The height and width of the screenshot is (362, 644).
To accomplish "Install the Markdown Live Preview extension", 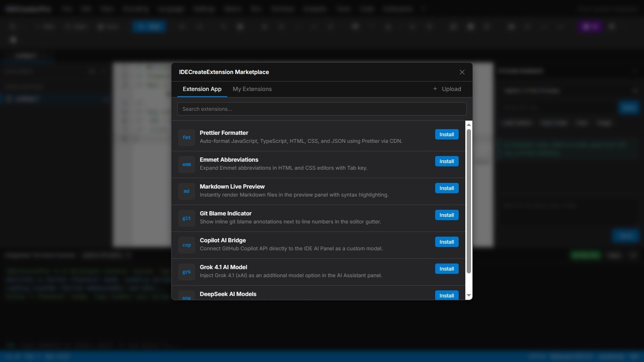I will point(446,188).
